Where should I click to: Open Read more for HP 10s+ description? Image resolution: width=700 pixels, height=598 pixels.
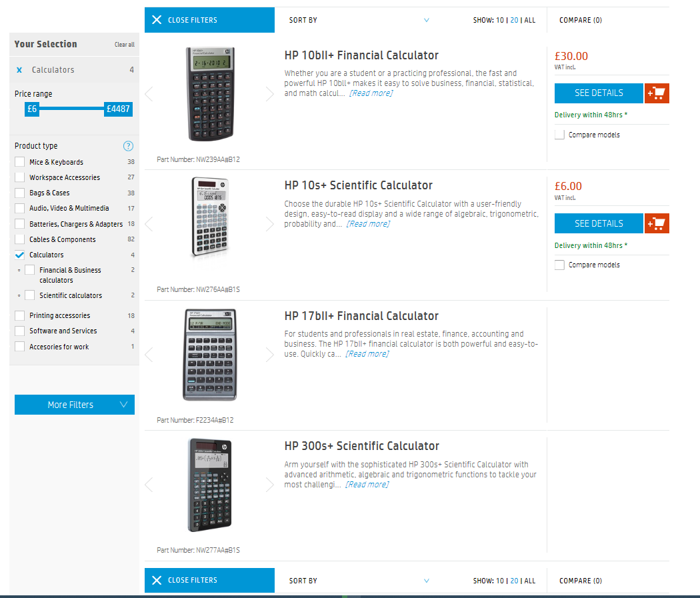pyautogui.click(x=367, y=223)
